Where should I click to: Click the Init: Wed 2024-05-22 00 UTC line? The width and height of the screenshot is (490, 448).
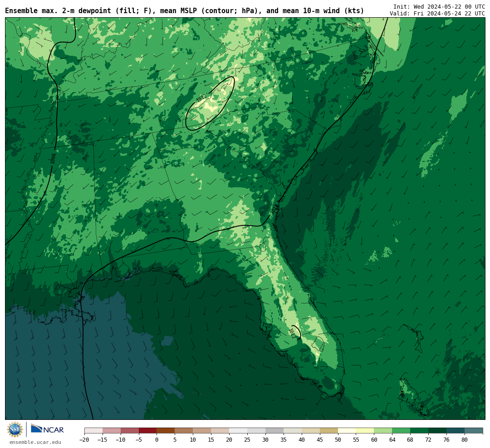coord(439,6)
